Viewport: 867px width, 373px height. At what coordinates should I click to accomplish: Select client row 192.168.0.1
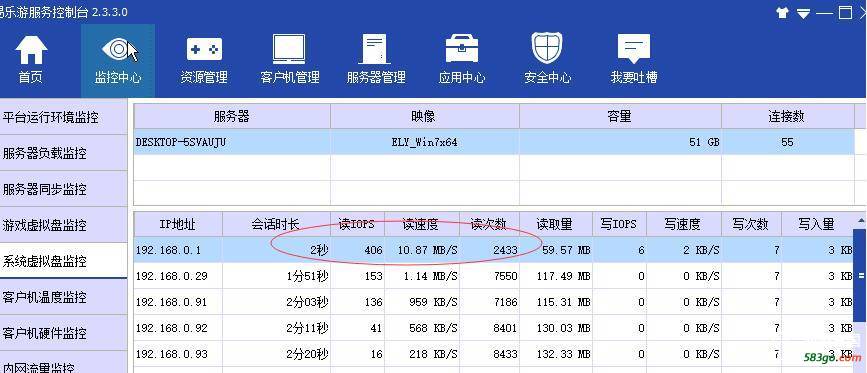[494, 250]
